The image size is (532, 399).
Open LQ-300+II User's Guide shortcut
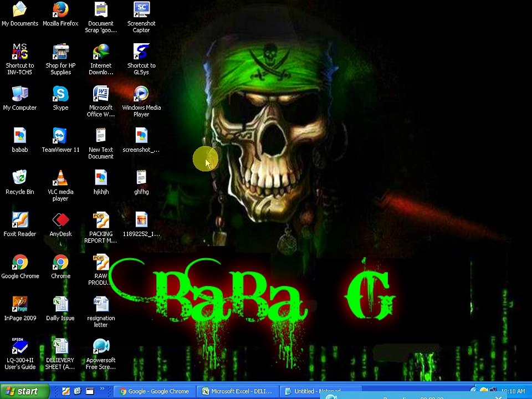(x=20, y=354)
